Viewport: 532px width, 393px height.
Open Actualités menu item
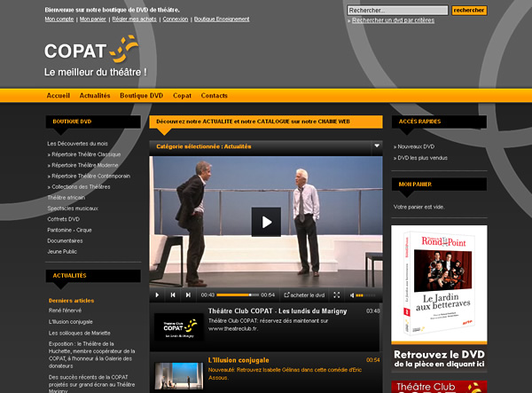pyautogui.click(x=95, y=96)
